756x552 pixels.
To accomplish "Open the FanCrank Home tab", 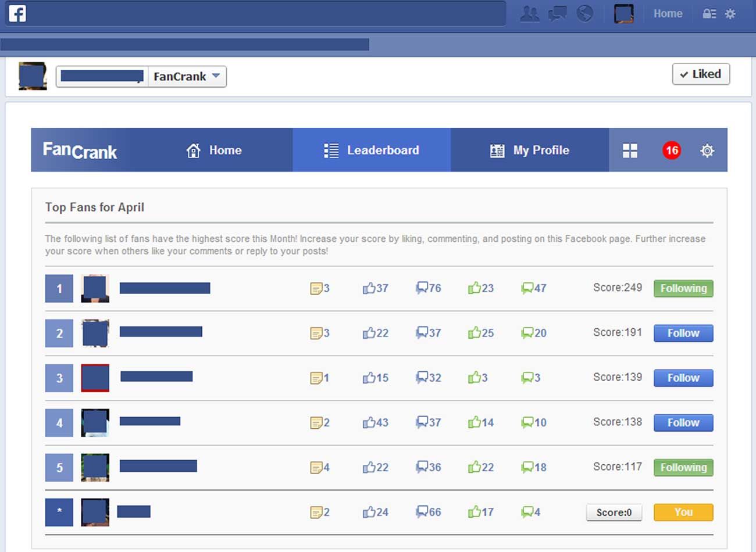I will (213, 150).
